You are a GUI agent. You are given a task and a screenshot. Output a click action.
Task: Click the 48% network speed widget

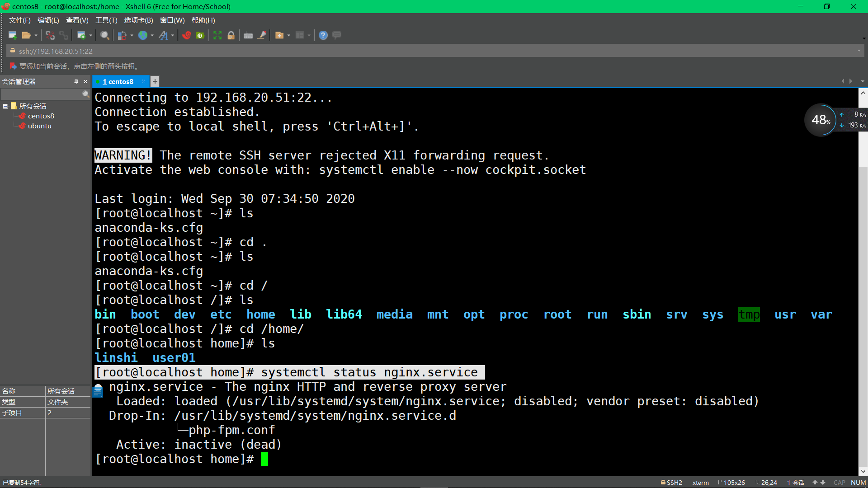[821, 120]
